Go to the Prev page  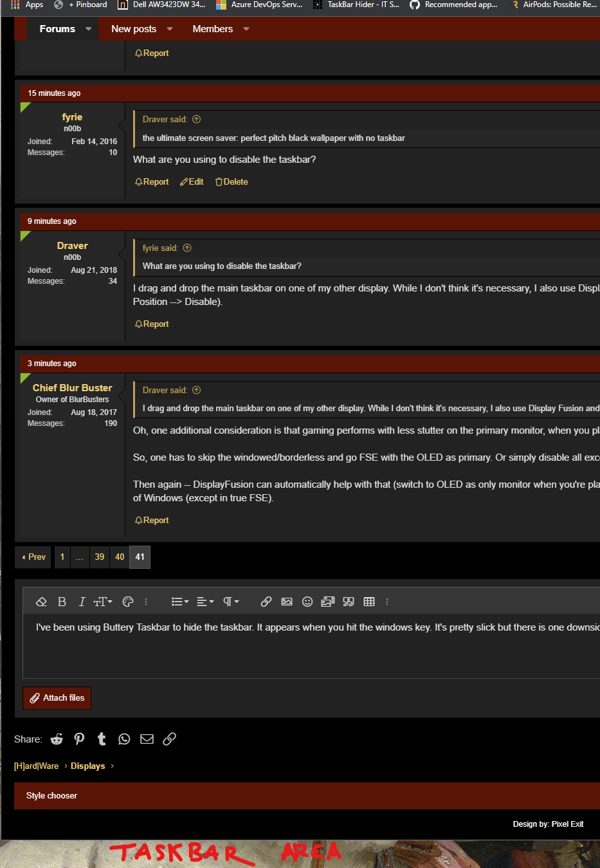[33, 557]
